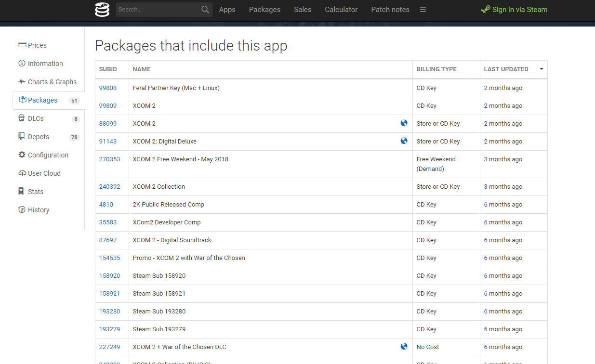Open package link 270353

[109, 159]
